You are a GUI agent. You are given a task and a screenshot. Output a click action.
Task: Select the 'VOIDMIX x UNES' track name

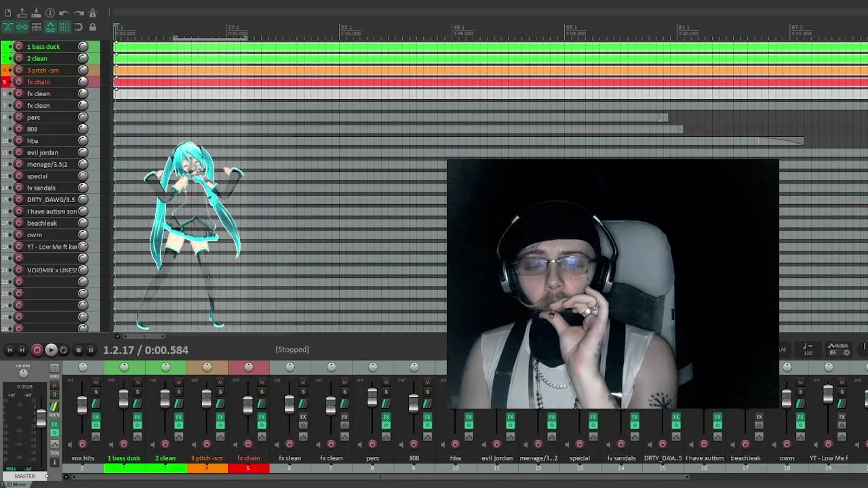52,270
